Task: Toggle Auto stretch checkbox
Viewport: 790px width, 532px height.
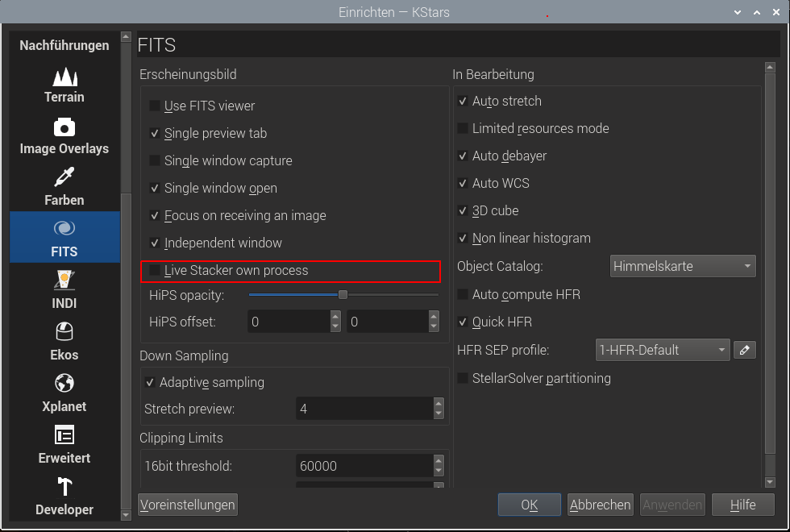Action: [463, 102]
